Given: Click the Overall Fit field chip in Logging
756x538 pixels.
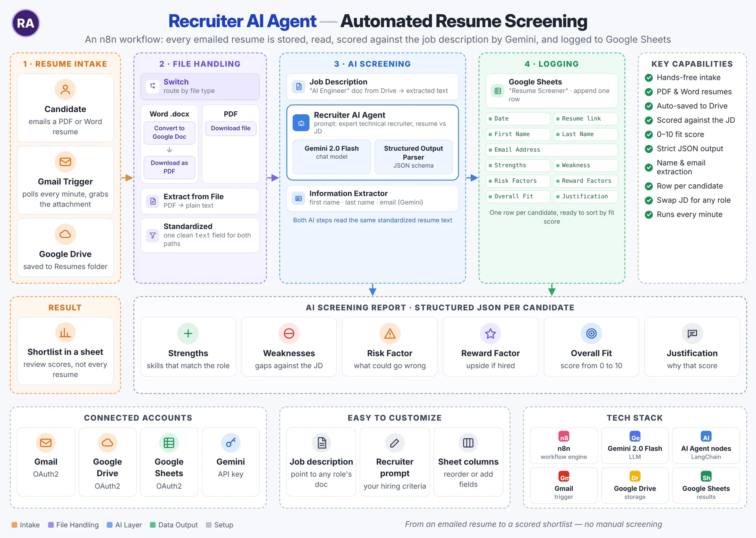Looking at the screenshot, I should 518,197.
